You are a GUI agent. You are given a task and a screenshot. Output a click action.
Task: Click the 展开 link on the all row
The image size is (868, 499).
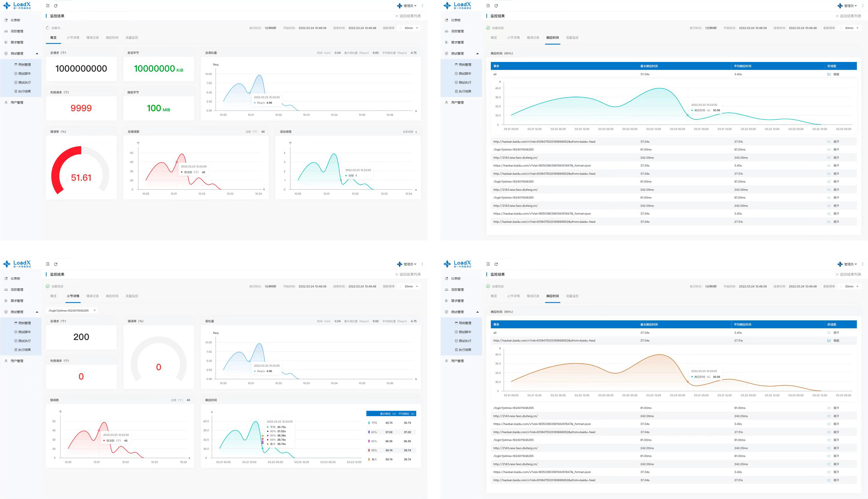tap(836, 333)
